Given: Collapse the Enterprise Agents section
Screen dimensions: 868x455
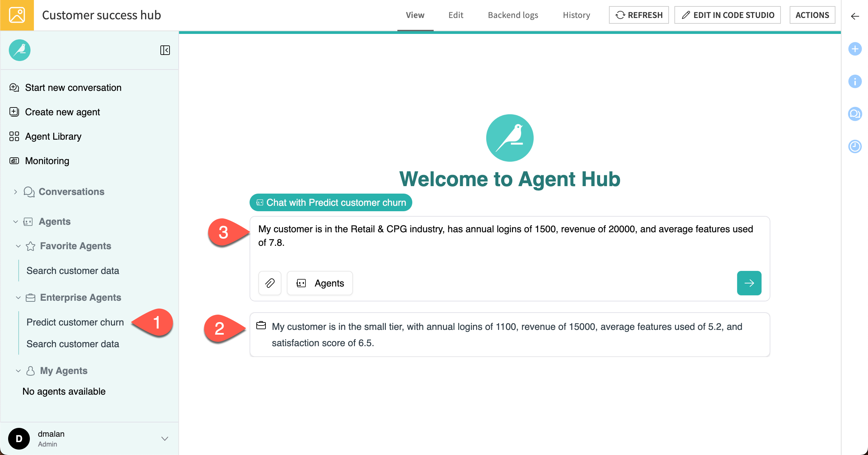Looking at the screenshot, I should [x=18, y=298].
